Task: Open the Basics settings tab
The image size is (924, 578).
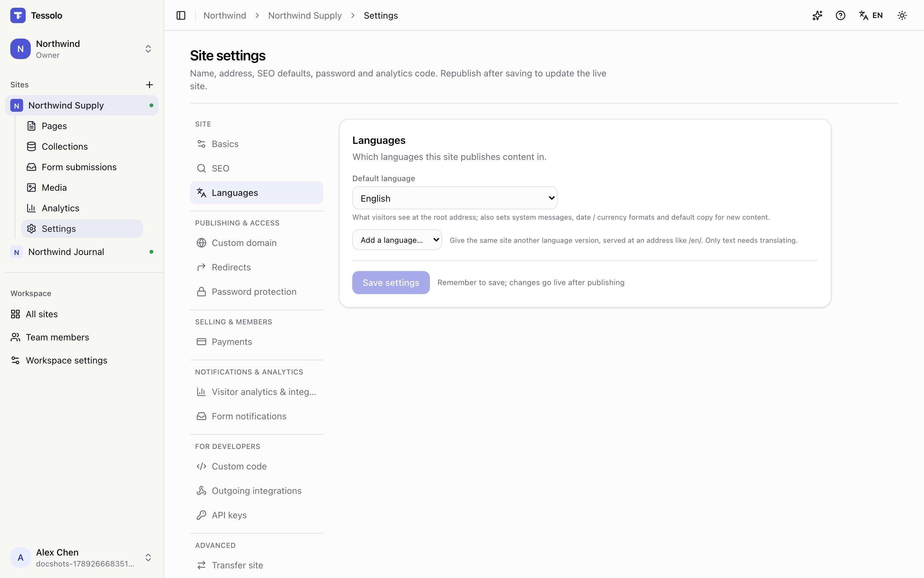Action: 257,144
